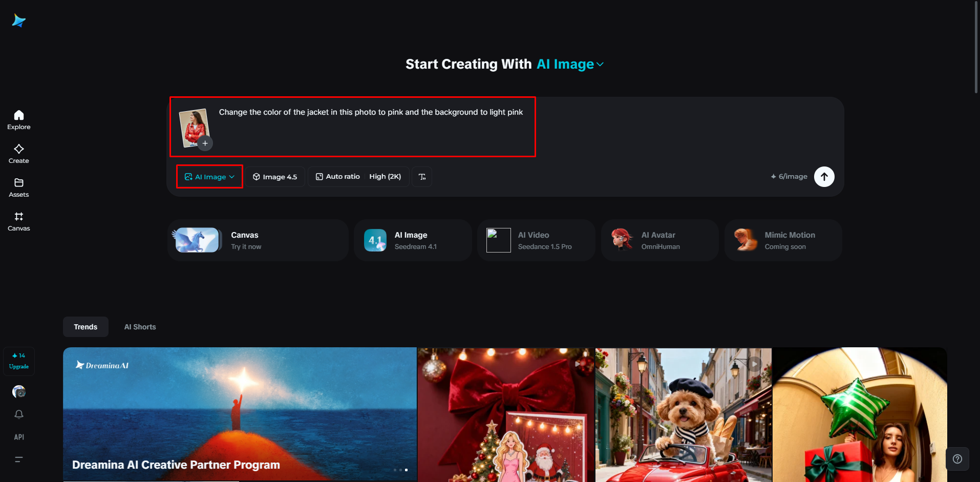Click the plus badge on reference photo
The image size is (980, 482).
[x=205, y=143]
